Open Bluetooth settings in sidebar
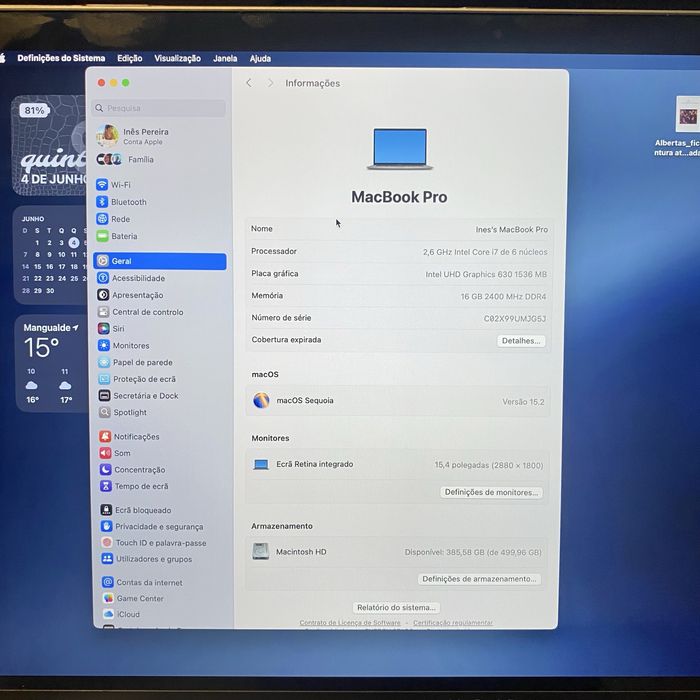This screenshot has height=700, width=700. pos(121,202)
